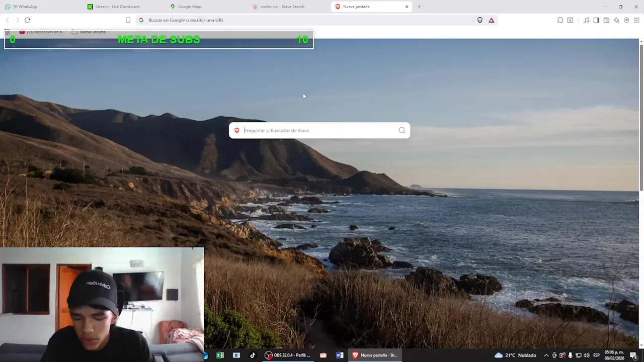Open the clock showing 05:06 p. m.
Screen dimensions: 644x362
[614, 355]
